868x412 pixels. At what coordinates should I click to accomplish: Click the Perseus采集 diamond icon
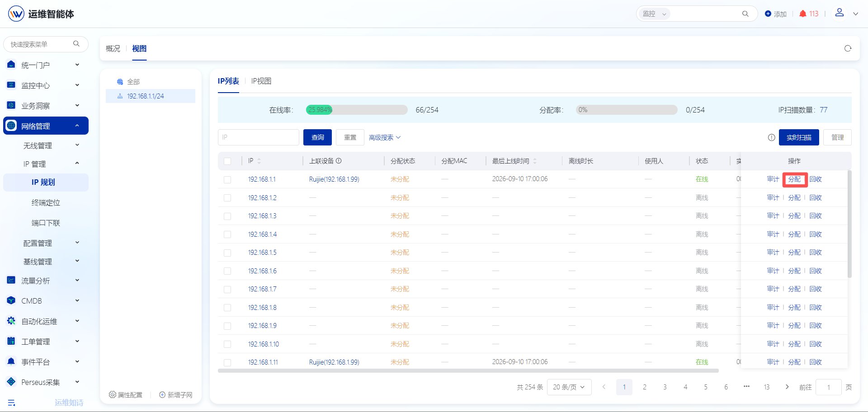11,382
